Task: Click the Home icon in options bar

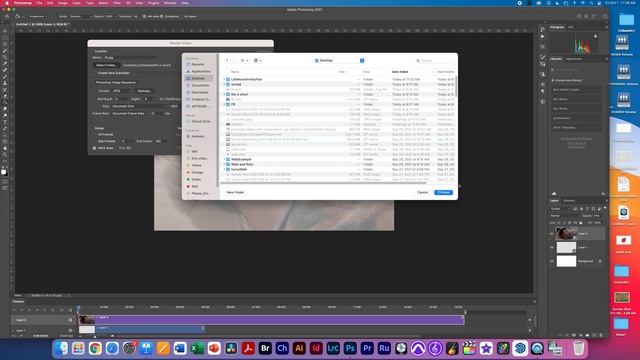Action: [x=7, y=16]
